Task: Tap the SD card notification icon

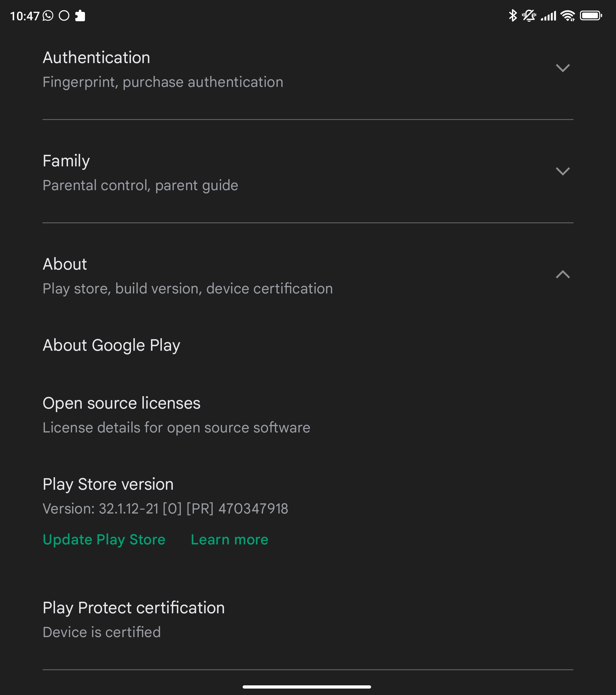Action: pos(80,16)
